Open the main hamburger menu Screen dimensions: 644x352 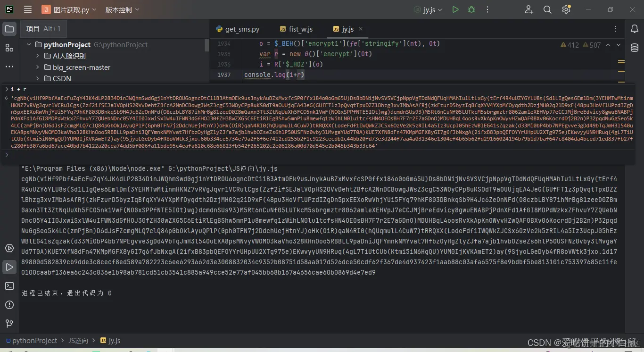tap(28, 9)
